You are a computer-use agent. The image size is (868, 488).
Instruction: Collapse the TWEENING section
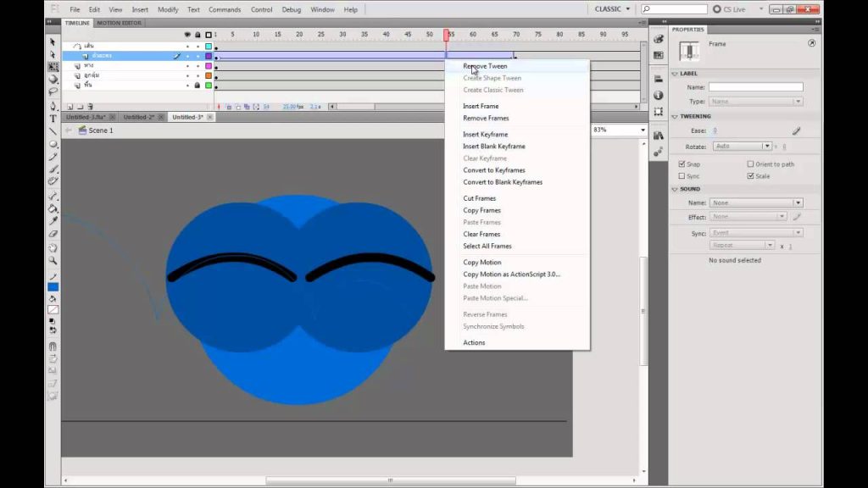[x=675, y=117]
